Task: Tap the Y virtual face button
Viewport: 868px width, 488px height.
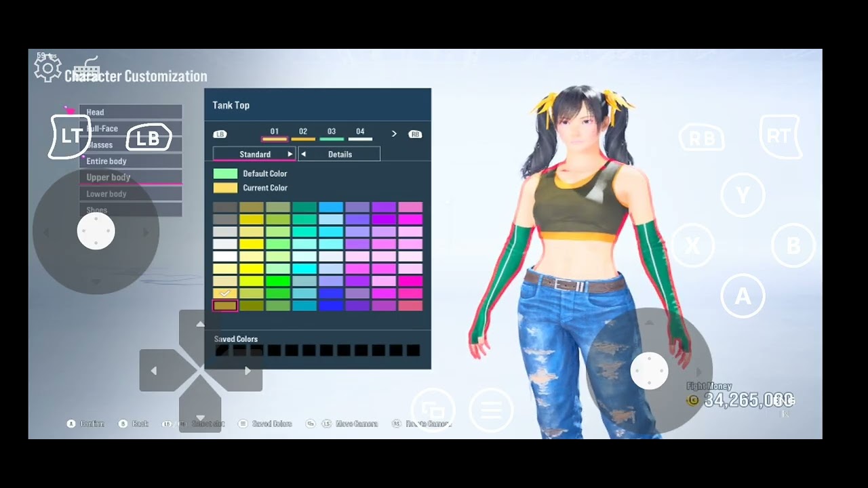Action: pos(743,195)
